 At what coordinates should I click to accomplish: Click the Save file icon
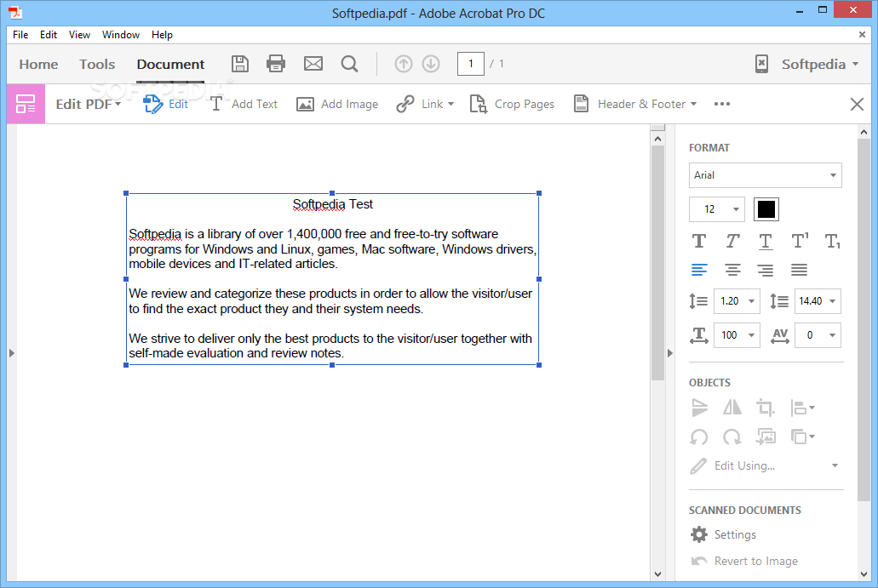pos(240,64)
